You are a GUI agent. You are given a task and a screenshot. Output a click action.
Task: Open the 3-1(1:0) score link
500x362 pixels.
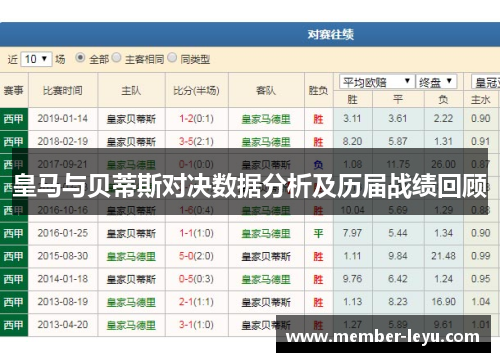(196, 325)
